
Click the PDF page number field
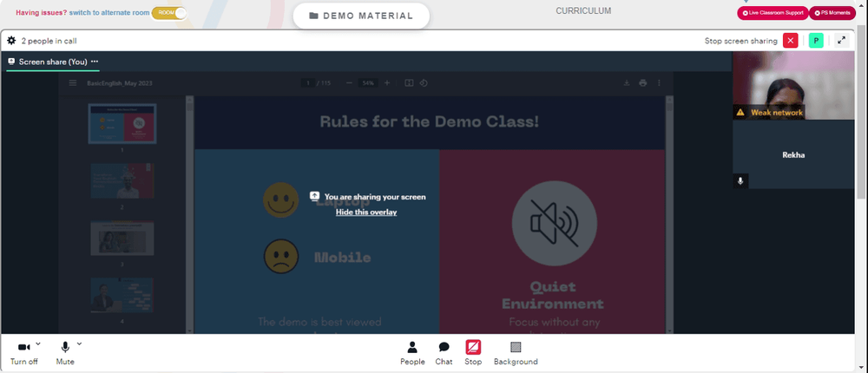(x=308, y=83)
